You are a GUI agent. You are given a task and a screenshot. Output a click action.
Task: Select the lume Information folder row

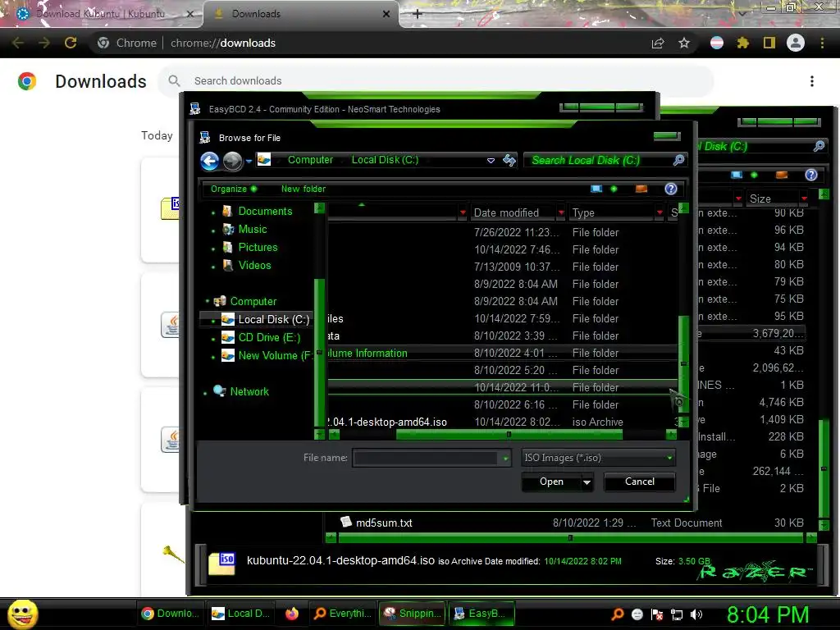tap(503, 353)
